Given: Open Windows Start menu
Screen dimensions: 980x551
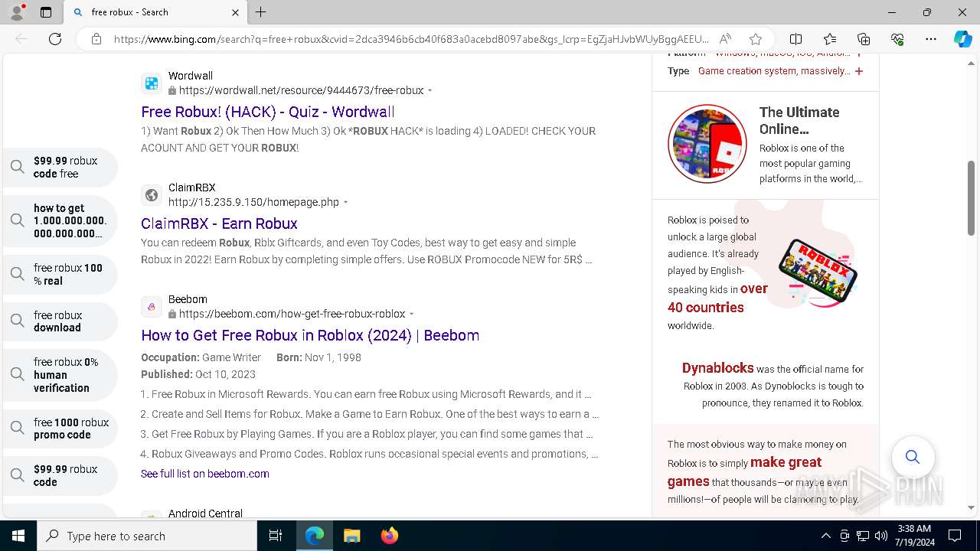Looking at the screenshot, I should coord(18,536).
